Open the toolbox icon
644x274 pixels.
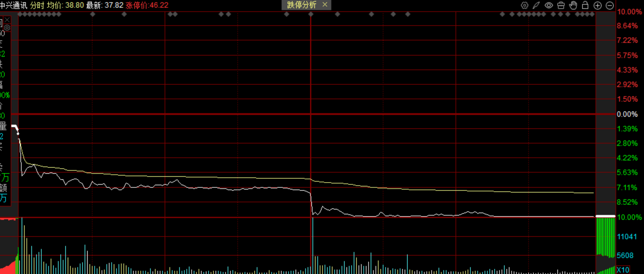[561, 5]
